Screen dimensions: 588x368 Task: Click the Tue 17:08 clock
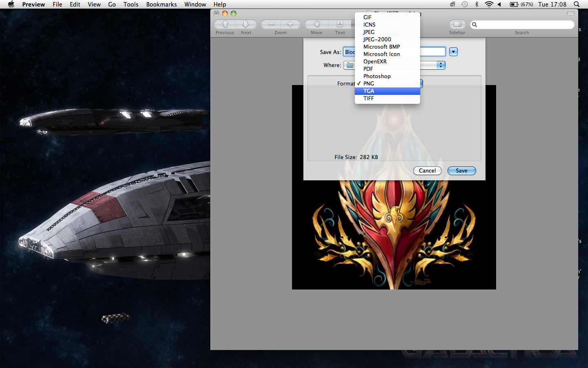552,4
